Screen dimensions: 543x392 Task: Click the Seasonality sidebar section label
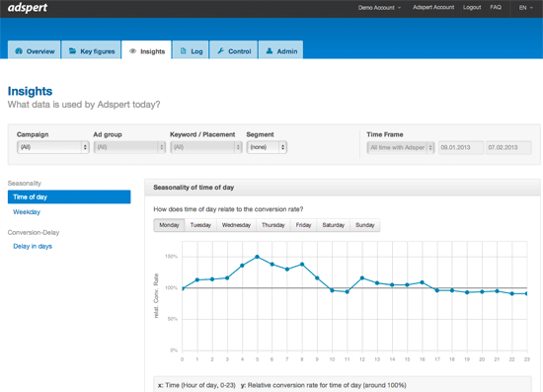[x=25, y=184]
